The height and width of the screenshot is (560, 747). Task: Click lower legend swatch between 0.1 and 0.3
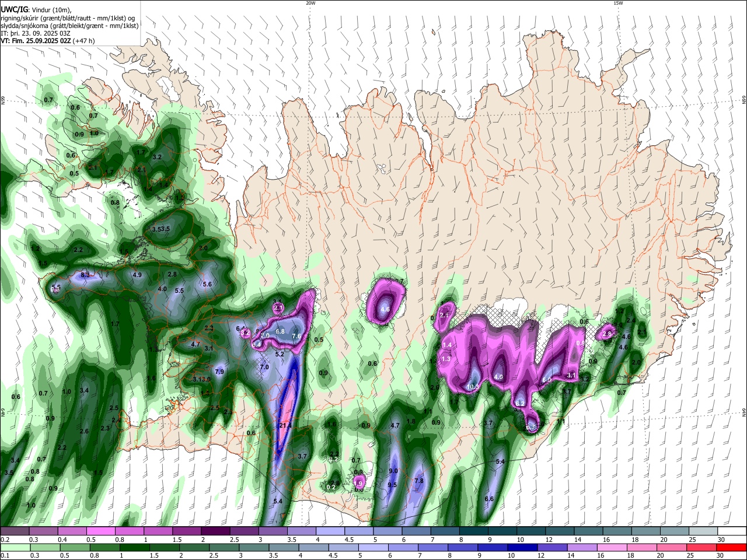(15, 547)
